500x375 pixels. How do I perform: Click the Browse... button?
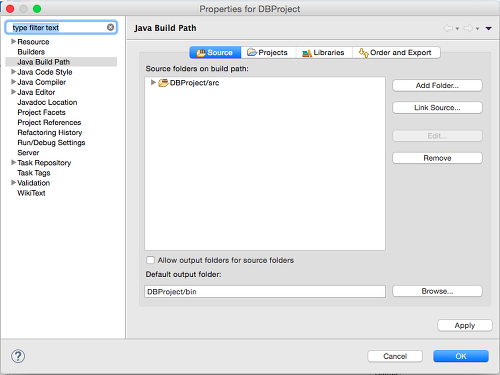tap(437, 291)
